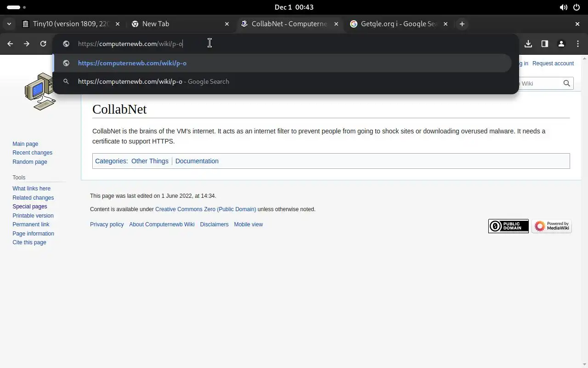Open What links here
The image size is (588, 368).
(31, 189)
